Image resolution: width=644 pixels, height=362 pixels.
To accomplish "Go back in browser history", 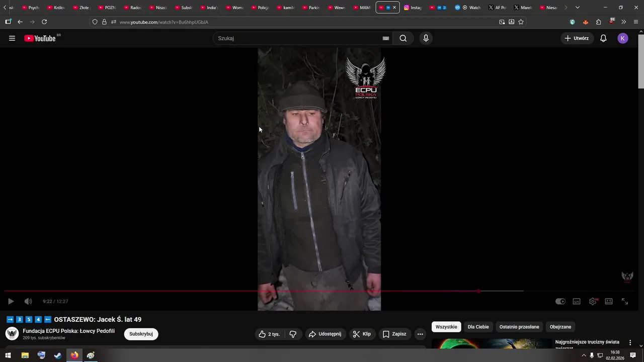I will pyautogui.click(x=20, y=22).
